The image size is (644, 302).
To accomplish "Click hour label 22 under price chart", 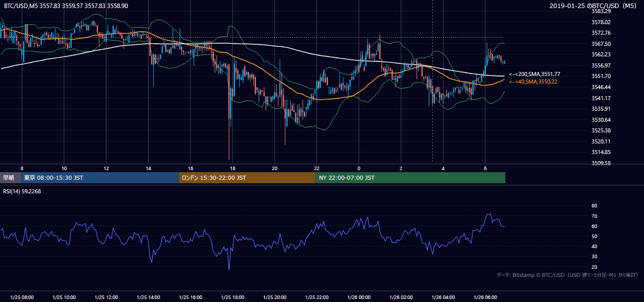I will point(316,168).
